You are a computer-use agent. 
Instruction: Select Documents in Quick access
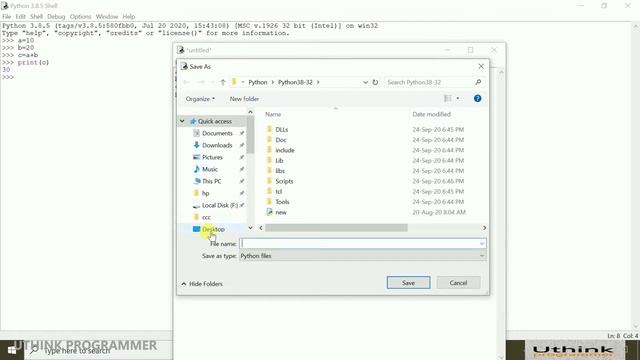point(217,133)
